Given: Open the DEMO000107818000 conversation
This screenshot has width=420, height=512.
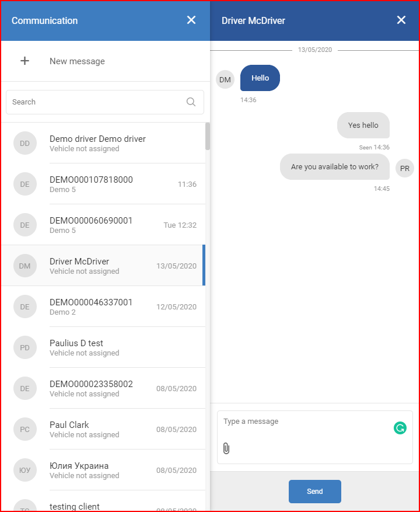Looking at the screenshot, I should coord(103,184).
